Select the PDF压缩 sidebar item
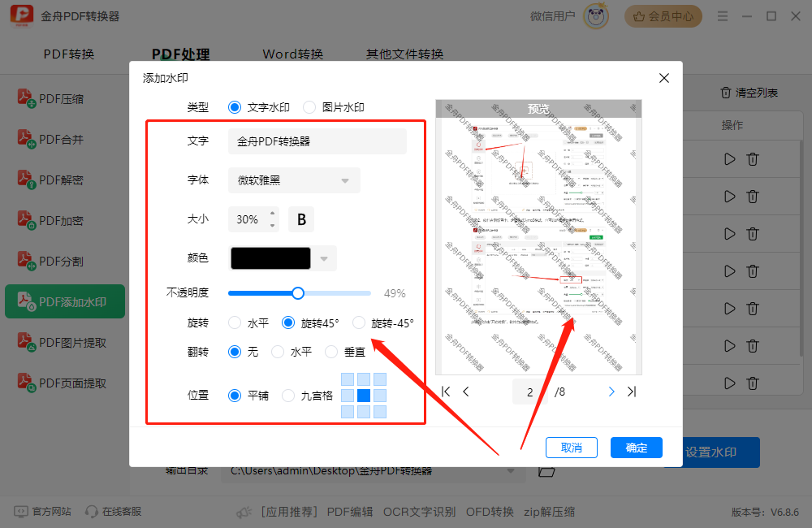 coord(50,98)
